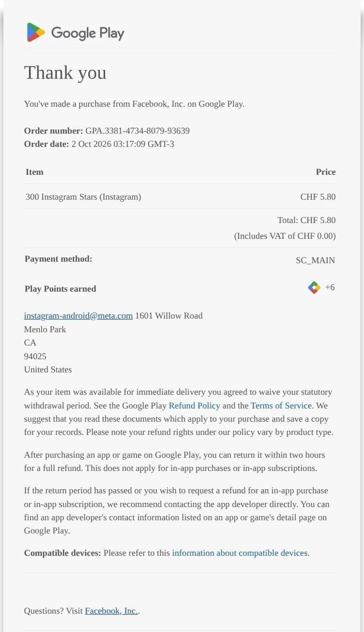
Task: Open the Refund Policy link
Action: (x=194, y=406)
